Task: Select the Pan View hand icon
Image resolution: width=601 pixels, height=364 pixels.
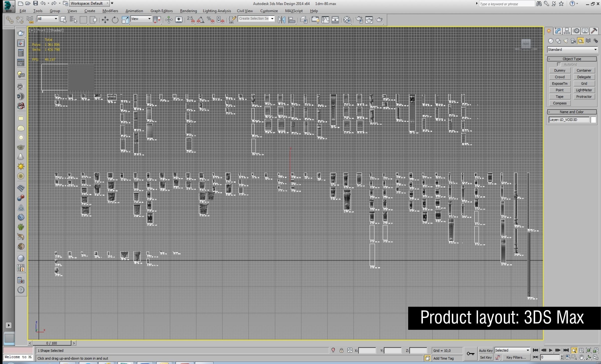Action: [x=581, y=358]
